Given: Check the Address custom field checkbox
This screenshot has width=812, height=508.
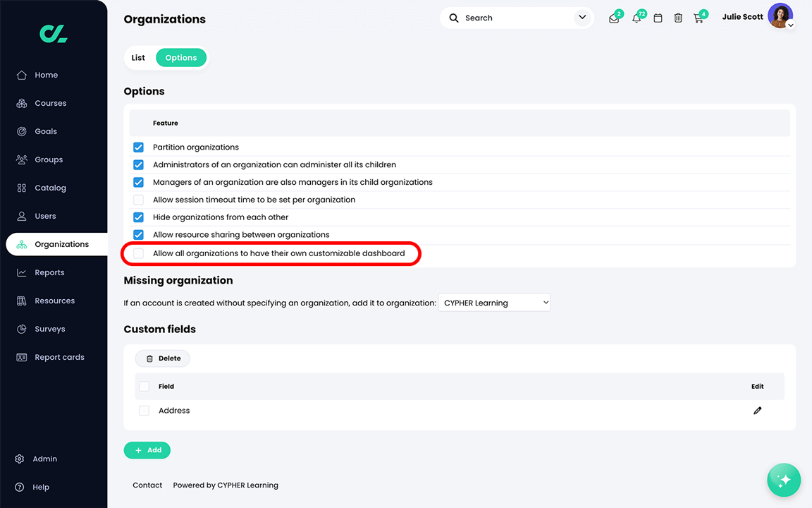Looking at the screenshot, I should 144,410.
